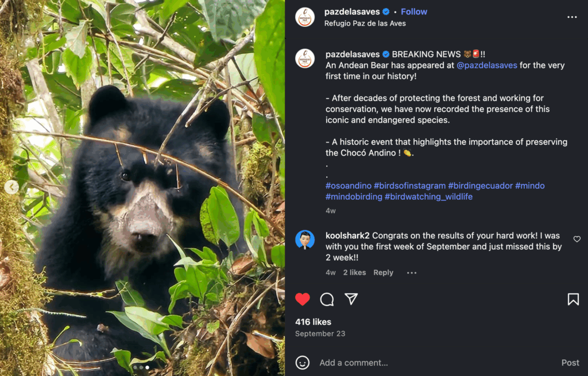
Task: Go to the previous photo using the left arrow
Action: [x=11, y=186]
